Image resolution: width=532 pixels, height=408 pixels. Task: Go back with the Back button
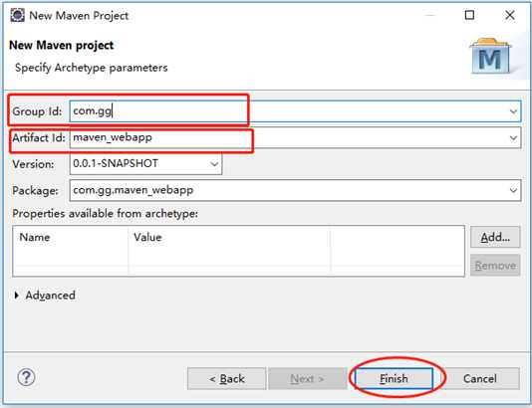tap(226, 378)
